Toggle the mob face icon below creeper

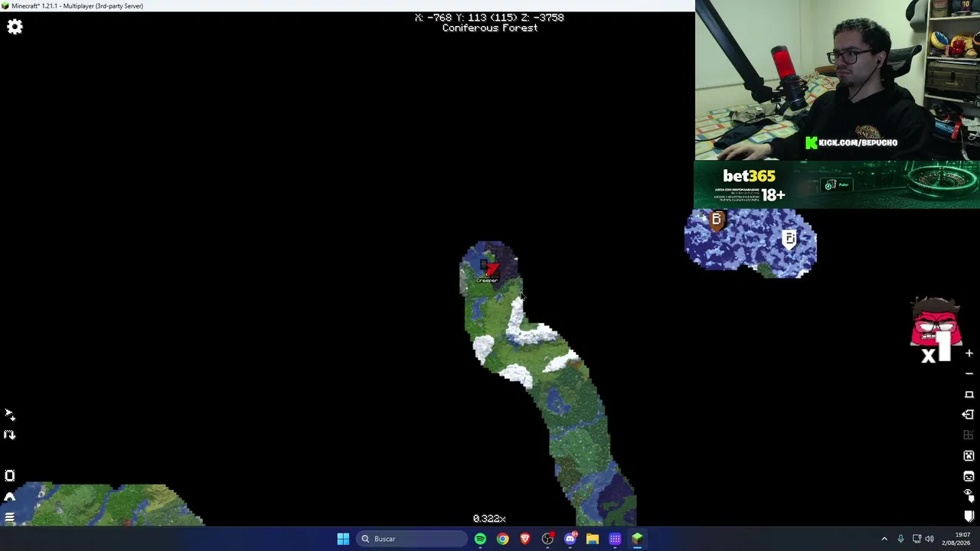[x=969, y=476]
